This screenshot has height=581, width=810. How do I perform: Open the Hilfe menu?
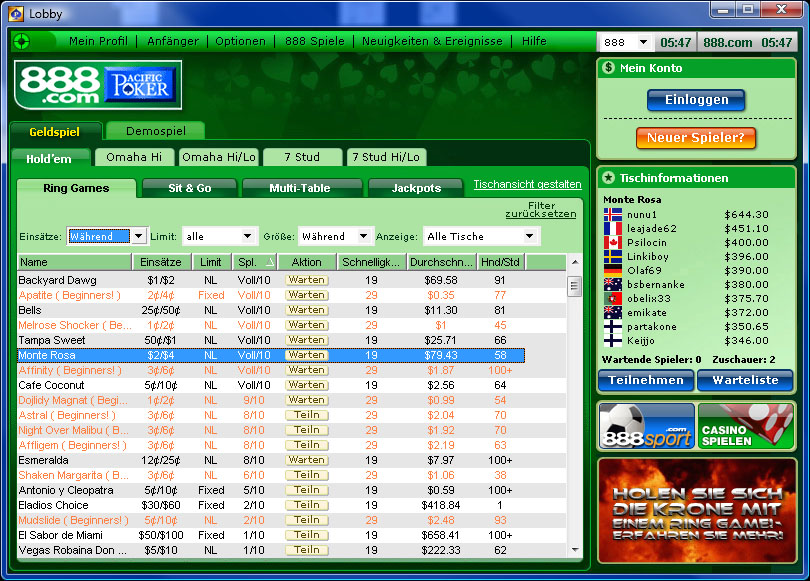[x=534, y=41]
